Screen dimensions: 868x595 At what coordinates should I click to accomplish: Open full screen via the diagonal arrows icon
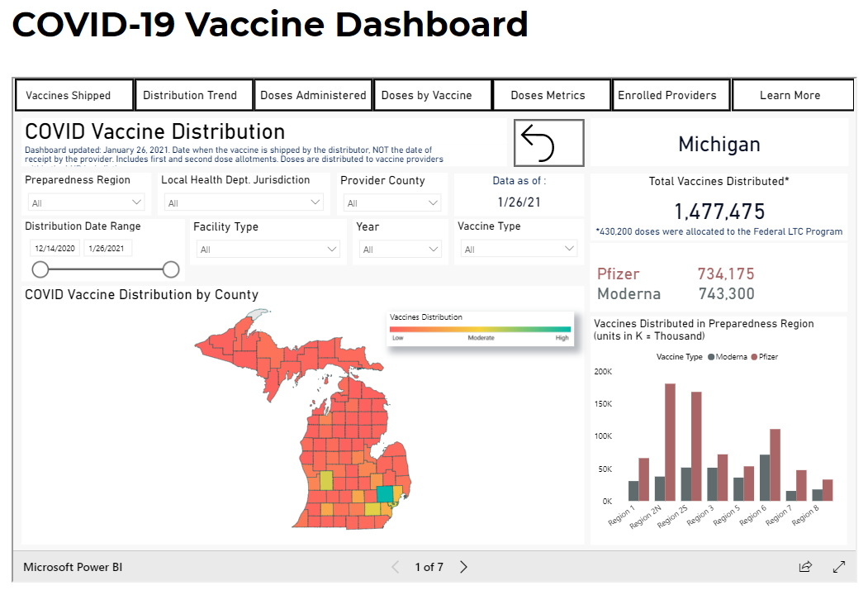click(x=840, y=567)
